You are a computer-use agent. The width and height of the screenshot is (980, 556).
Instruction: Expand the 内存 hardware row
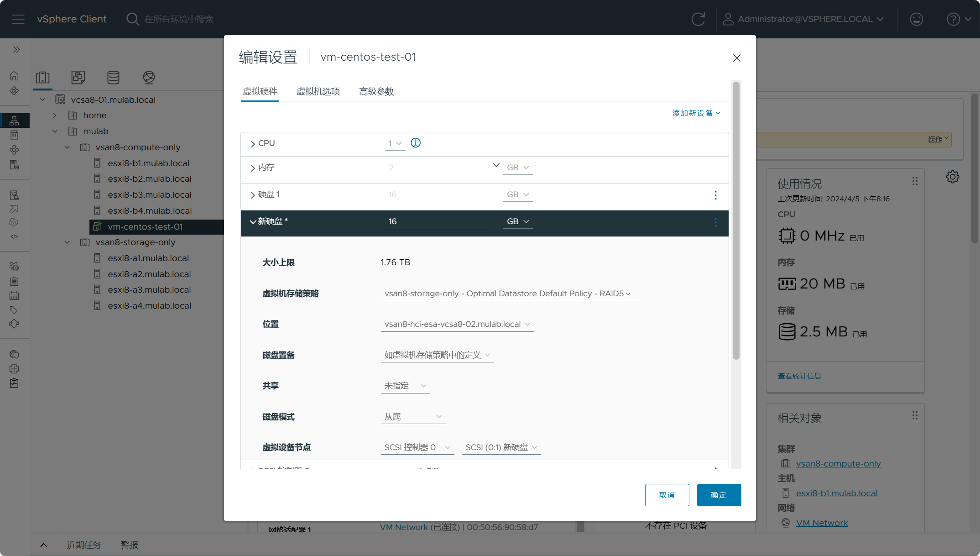coord(253,168)
